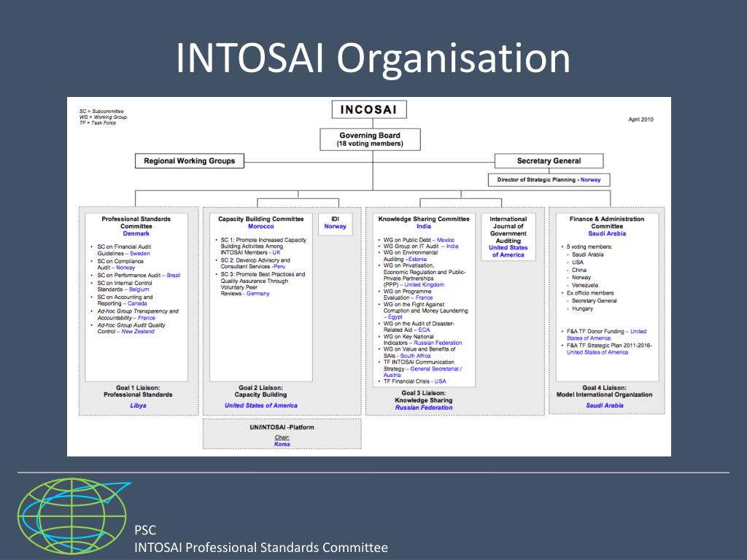Click the Professional Standards Committee heading in chart
747x560 pixels.
click(136, 222)
